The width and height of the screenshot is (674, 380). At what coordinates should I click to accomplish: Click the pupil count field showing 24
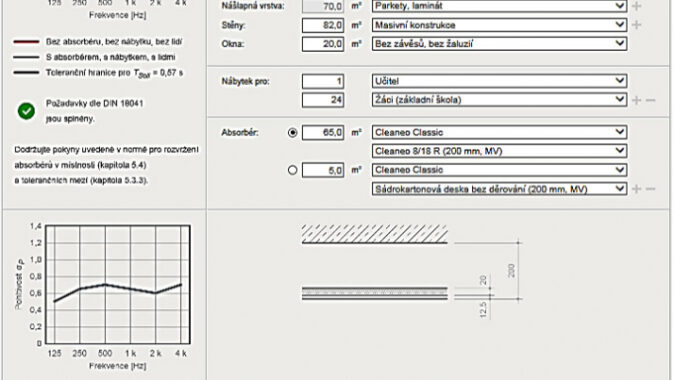click(x=323, y=100)
